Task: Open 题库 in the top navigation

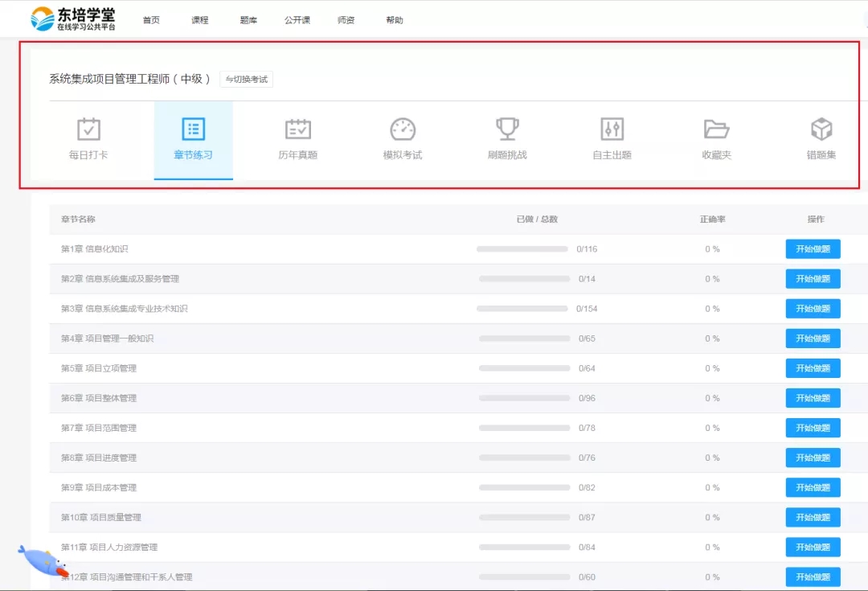Action: pos(248,20)
